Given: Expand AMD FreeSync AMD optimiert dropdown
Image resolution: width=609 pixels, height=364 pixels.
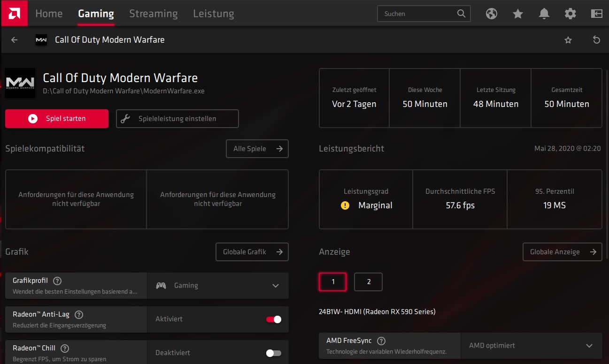Looking at the screenshot, I should [532, 346].
